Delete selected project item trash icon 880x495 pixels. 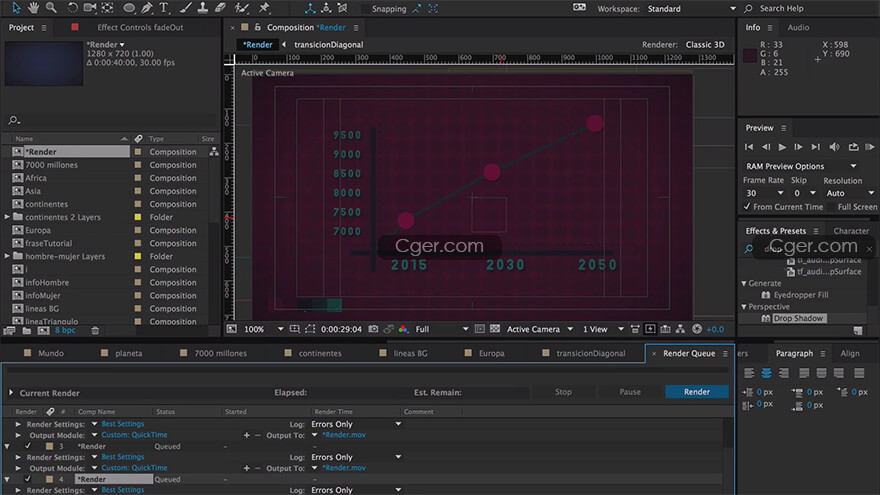(95, 331)
